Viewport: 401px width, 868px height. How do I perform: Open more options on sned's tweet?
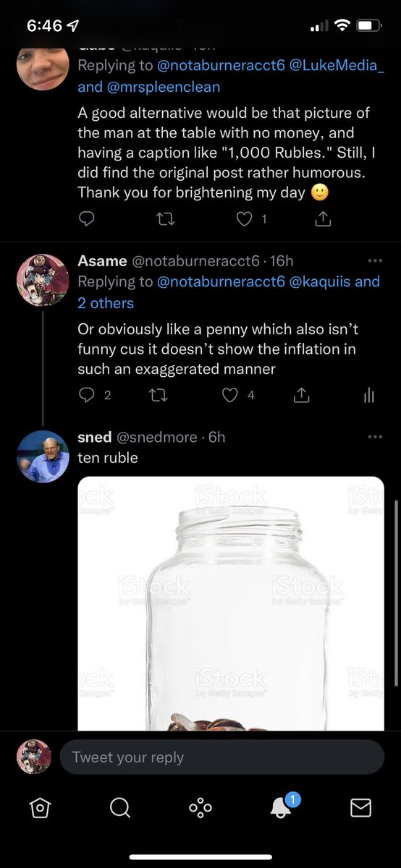374,437
